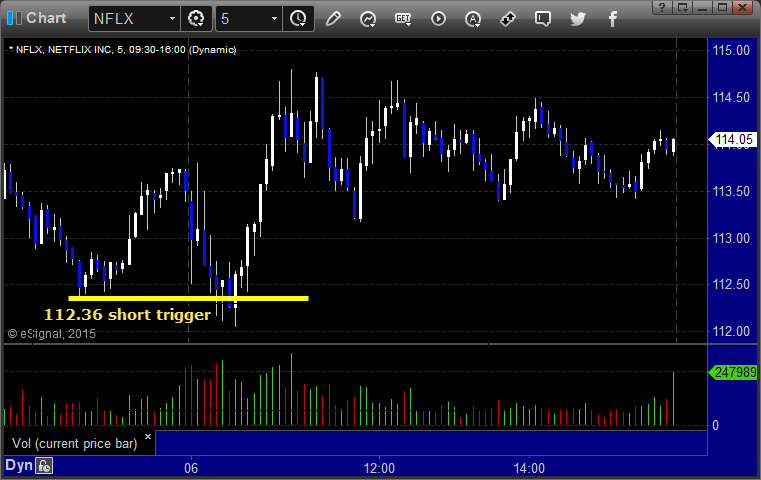761x480 pixels.
Task: Click the volume axis 0 label
Action: click(x=715, y=426)
